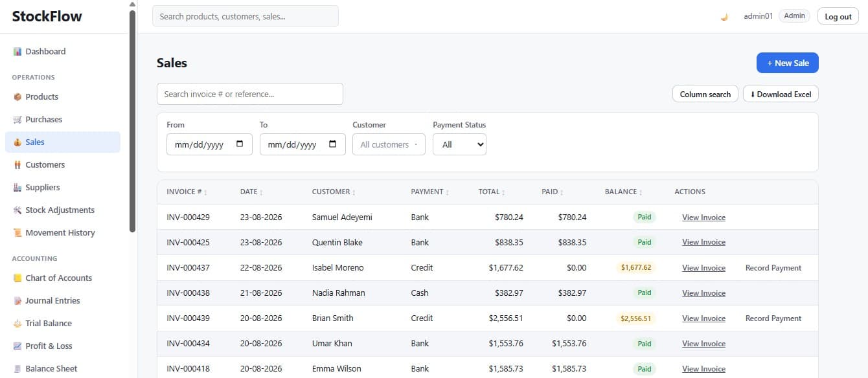The height and width of the screenshot is (378, 868).
Task: Click the Journal Entries notebook icon
Action: (x=17, y=301)
